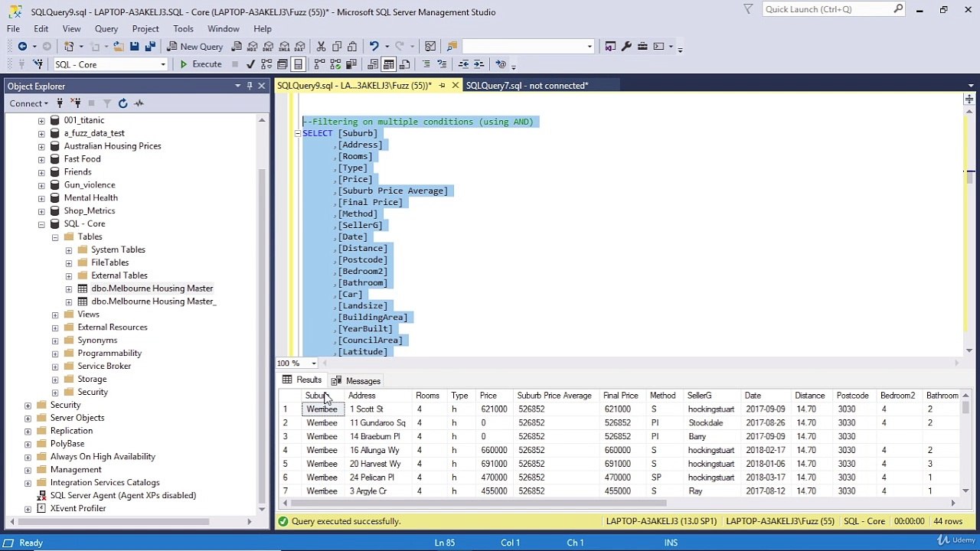Select the Results tab
Viewport: 980px width, 551px height.
(x=302, y=380)
